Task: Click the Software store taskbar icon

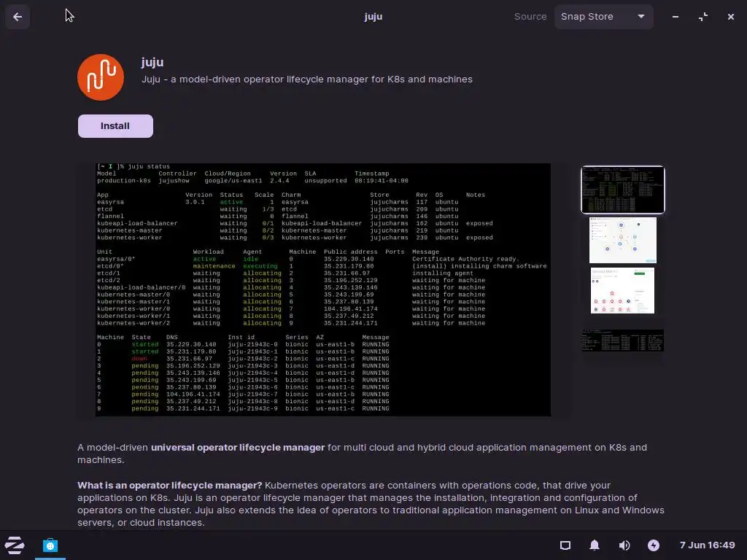Action: [50, 545]
